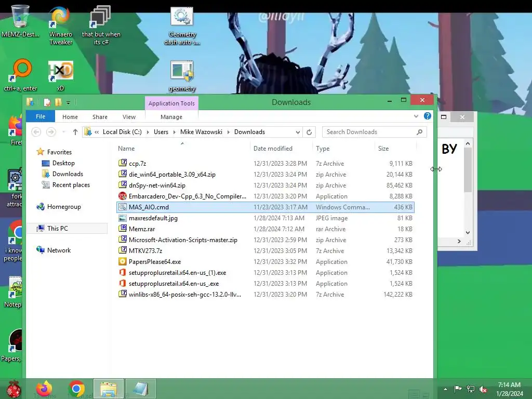Viewport: 532px width, 399px height.
Task: Click the Start ornament button in taskbar
Action: tap(14, 389)
